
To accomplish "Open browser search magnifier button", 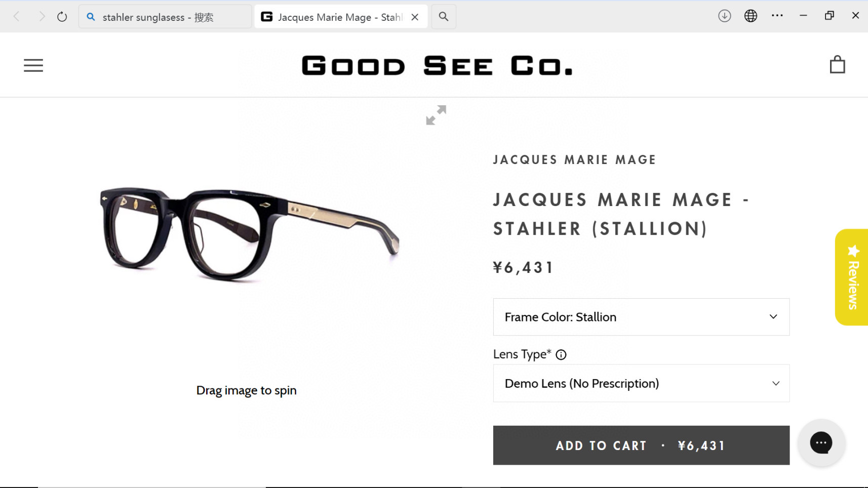I will [444, 17].
